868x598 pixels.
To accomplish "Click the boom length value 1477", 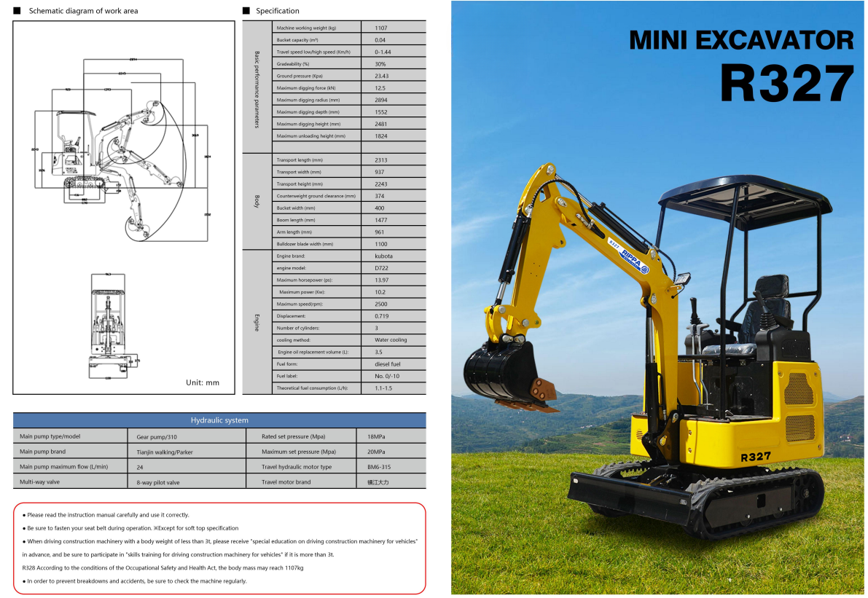I will click(381, 220).
